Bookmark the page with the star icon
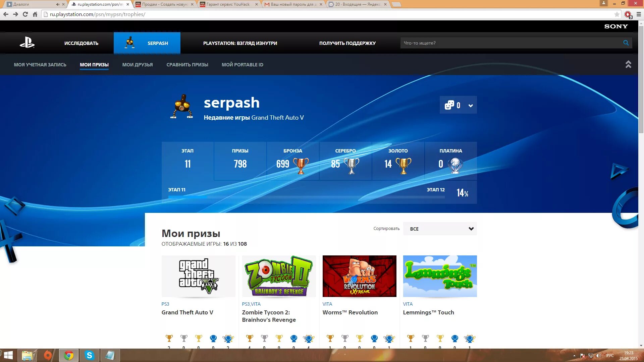 pyautogui.click(x=617, y=14)
